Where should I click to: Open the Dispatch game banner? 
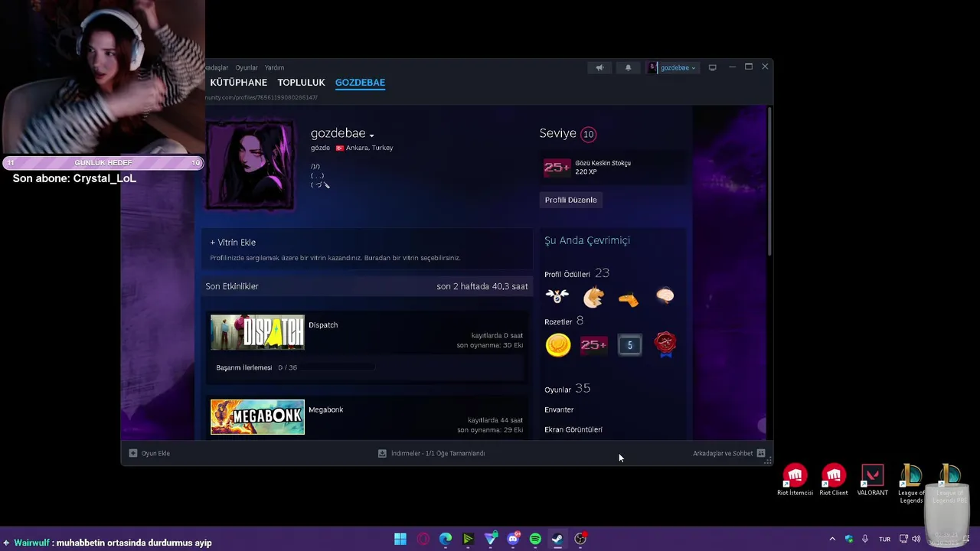(257, 332)
